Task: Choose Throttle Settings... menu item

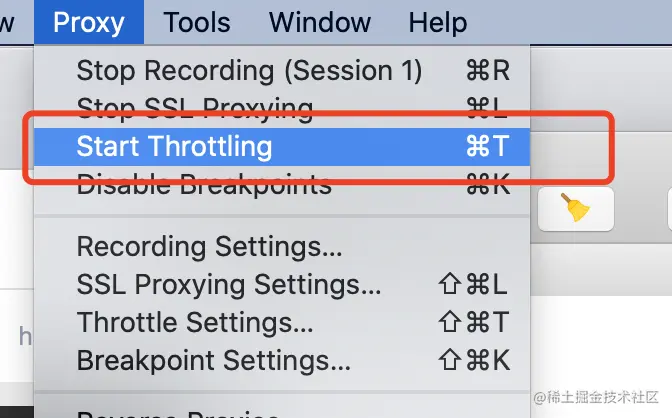Action: point(282,322)
